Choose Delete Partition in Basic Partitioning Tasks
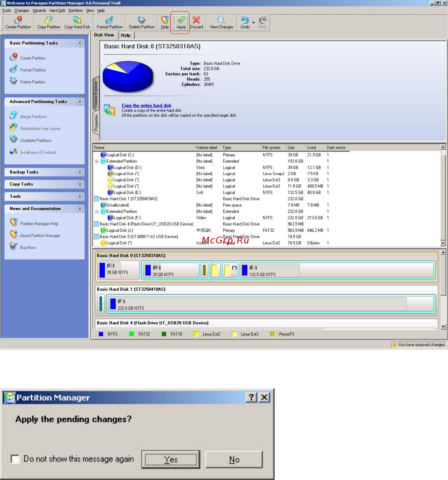Viewport: 448px width, 480px height. 28,82
